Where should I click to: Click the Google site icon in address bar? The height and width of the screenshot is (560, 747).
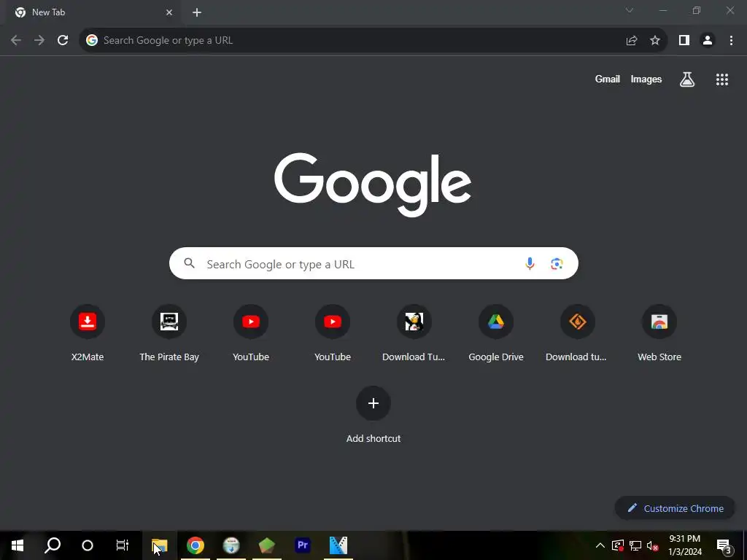pyautogui.click(x=91, y=41)
